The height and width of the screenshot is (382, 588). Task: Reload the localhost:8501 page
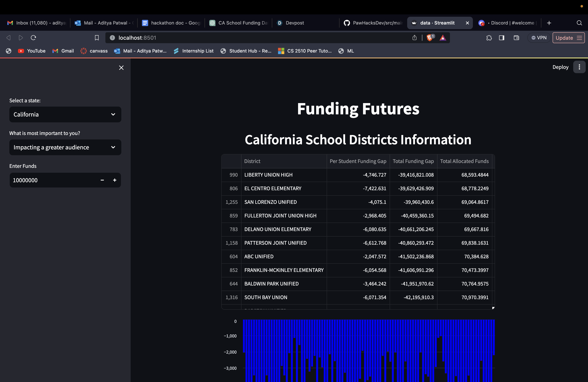coord(33,38)
